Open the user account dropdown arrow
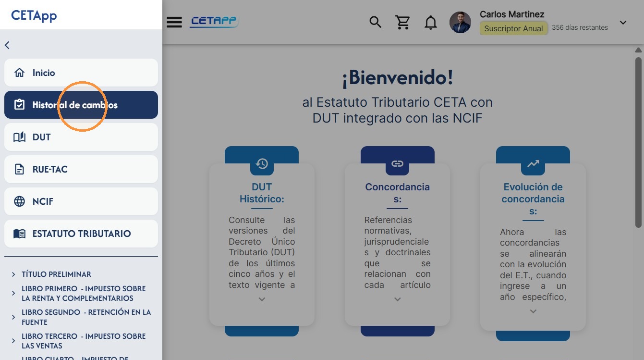This screenshot has height=360, width=644. click(623, 23)
